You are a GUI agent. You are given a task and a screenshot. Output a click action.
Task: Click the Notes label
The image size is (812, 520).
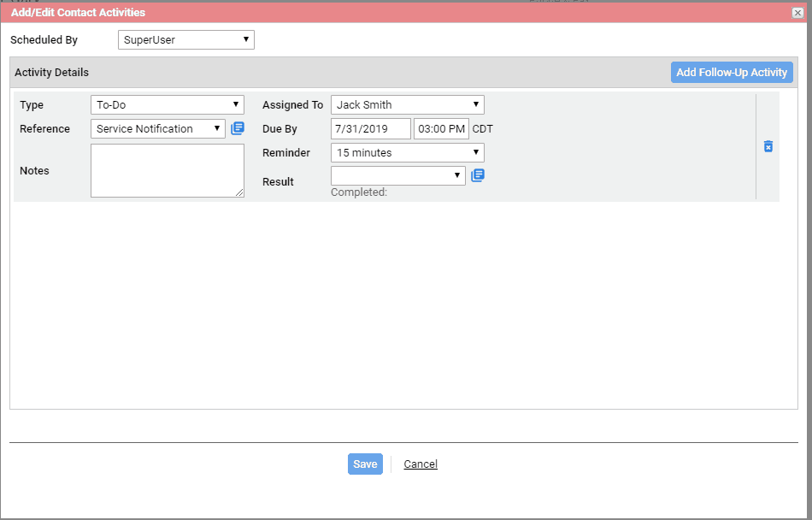point(34,170)
